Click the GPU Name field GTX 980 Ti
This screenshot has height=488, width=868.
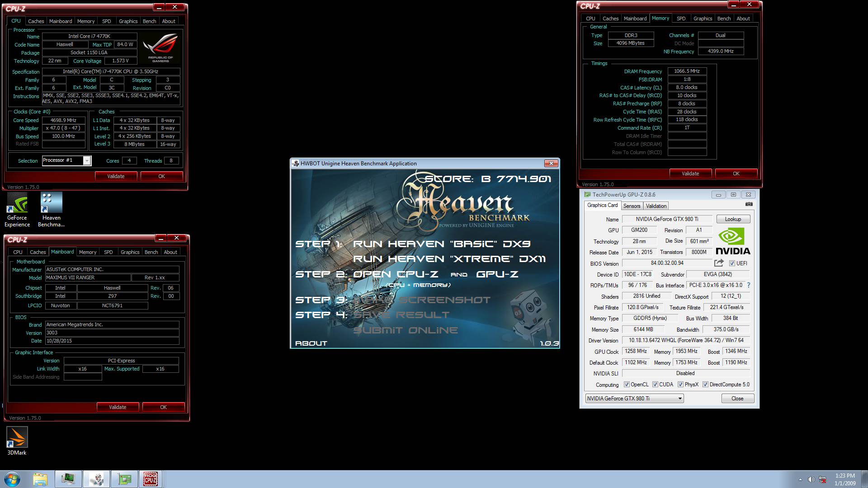click(x=667, y=219)
